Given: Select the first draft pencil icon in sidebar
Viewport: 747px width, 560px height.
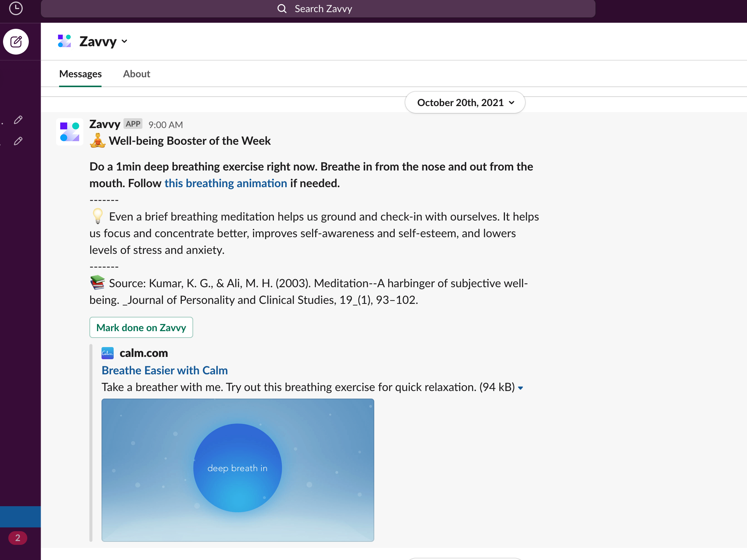Looking at the screenshot, I should (x=18, y=120).
